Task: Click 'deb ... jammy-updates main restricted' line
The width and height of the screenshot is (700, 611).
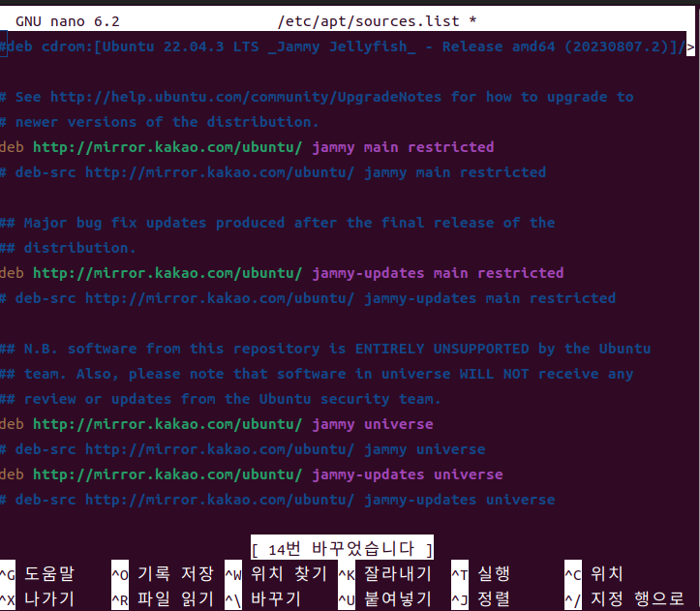Action: (282, 273)
